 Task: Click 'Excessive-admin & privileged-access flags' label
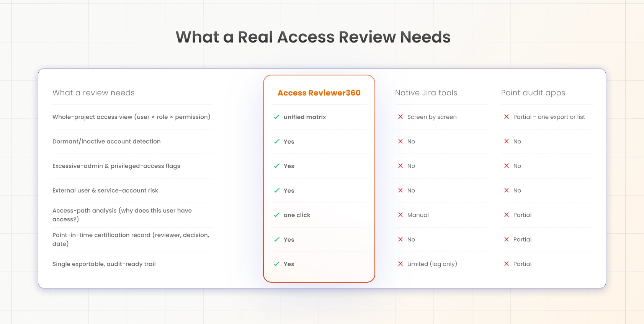pos(116,166)
